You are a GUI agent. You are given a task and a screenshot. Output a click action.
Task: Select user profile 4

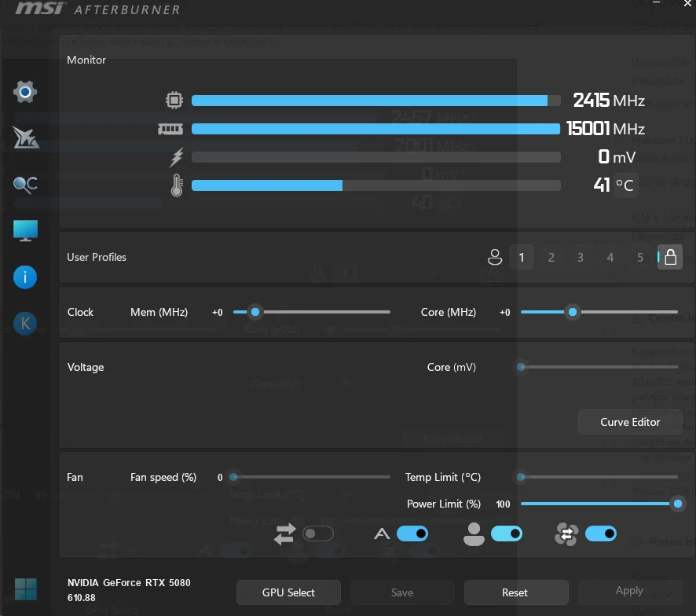[x=610, y=257]
